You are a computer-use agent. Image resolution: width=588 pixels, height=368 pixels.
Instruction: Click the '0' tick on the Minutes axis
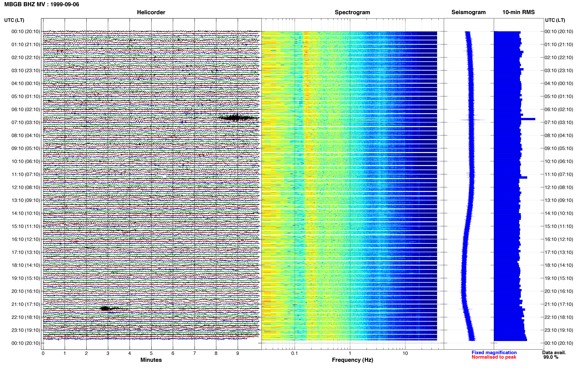tap(43, 353)
